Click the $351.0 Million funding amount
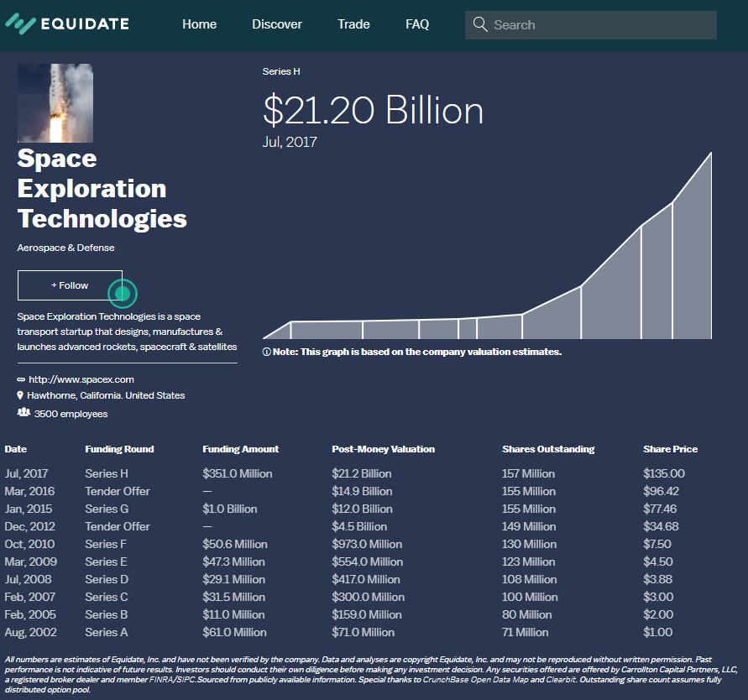This screenshot has height=700, width=748. coord(237,473)
